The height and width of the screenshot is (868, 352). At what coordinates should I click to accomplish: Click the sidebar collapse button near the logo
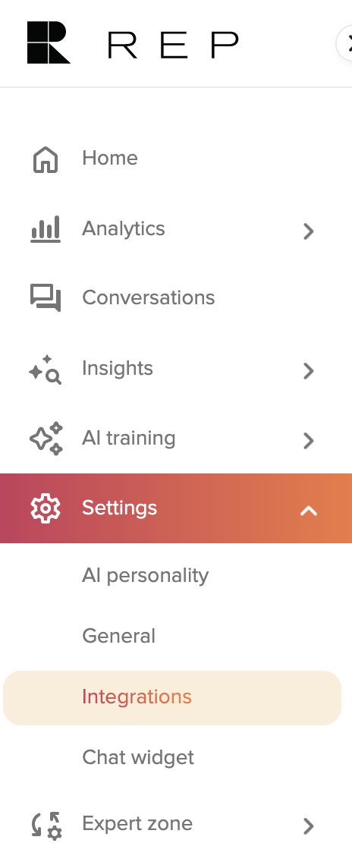point(344,42)
